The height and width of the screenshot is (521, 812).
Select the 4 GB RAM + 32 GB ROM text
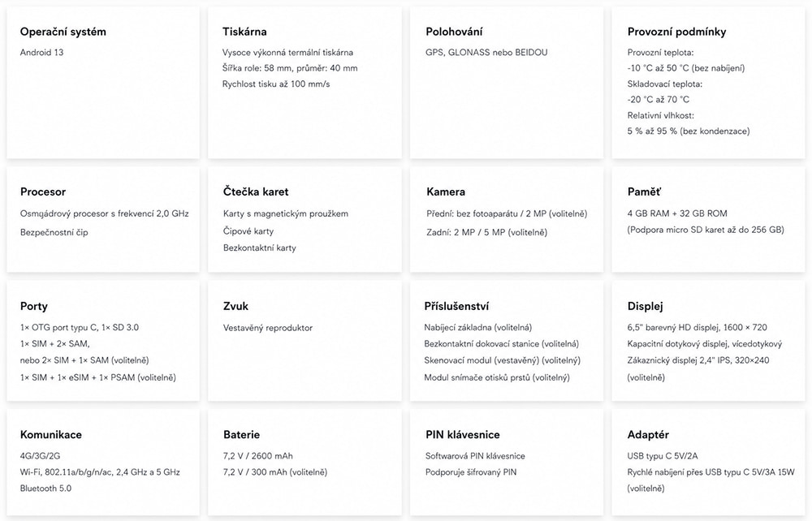point(677,213)
